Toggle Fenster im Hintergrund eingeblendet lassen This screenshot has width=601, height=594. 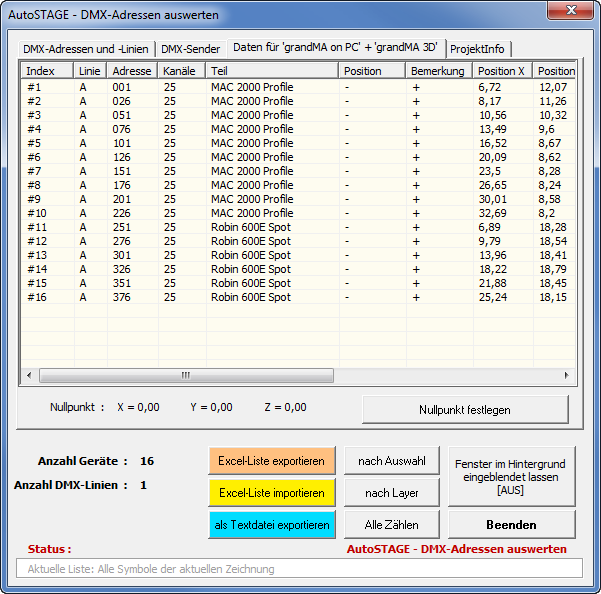coord(511,477)
